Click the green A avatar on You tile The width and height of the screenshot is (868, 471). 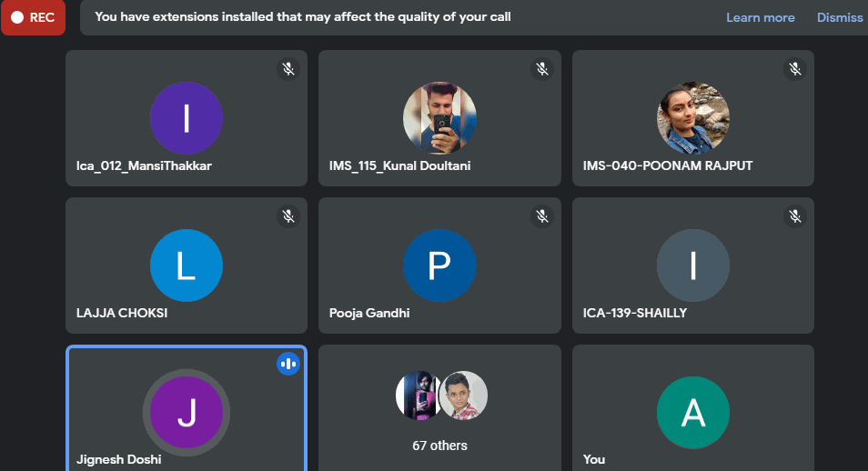[692, 413]
